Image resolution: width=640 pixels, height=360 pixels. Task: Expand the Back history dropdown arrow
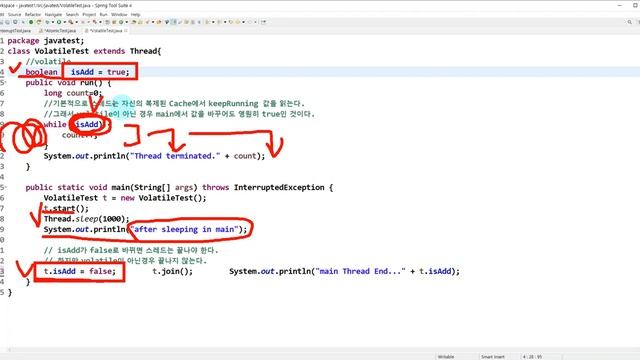tap(244, 22)
